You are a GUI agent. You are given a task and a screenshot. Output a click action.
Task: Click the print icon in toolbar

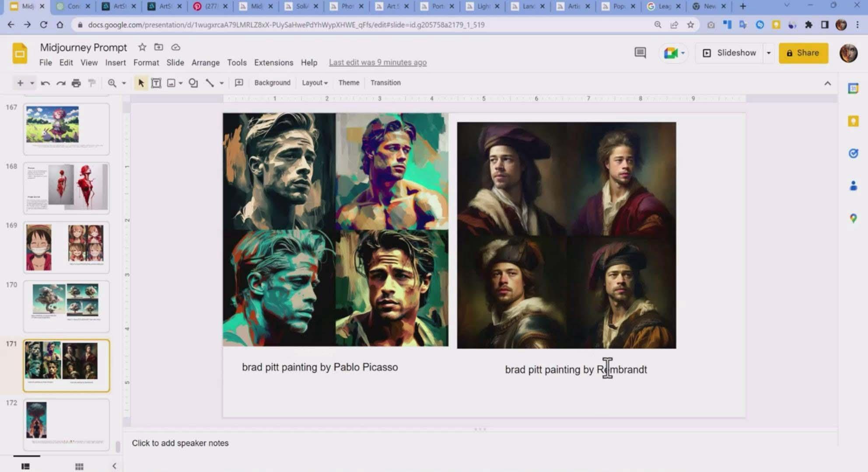(76, 82)
